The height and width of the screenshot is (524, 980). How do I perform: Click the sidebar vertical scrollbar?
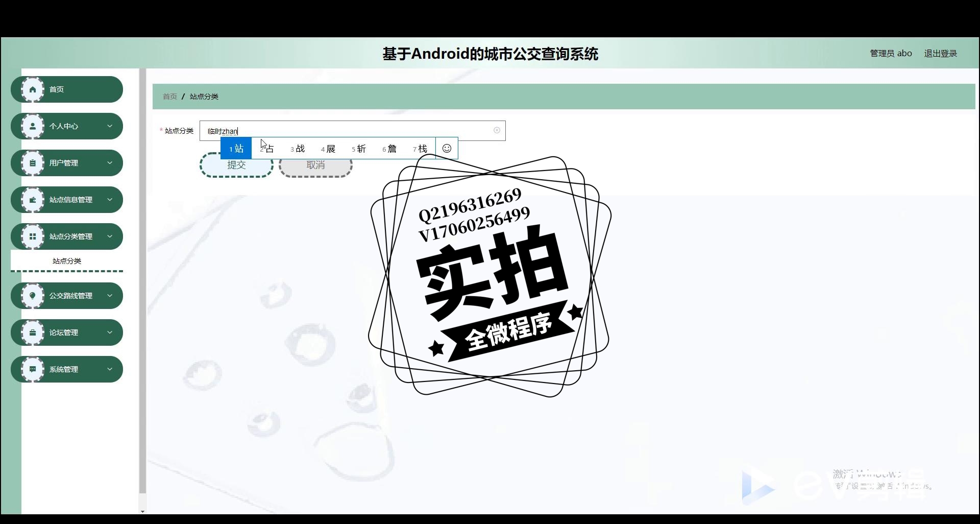pyautogui.click(x=142, y=281)
